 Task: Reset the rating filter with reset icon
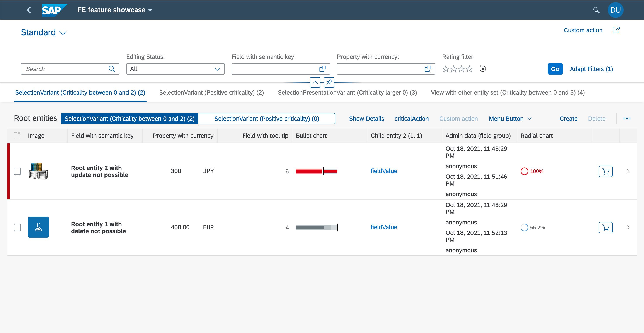pos(483,69)
